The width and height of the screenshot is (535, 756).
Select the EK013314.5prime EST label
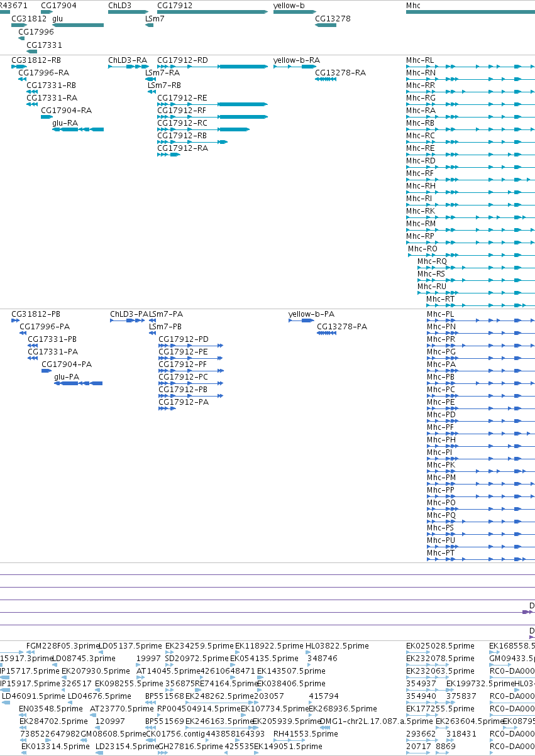tap(55, 747)
